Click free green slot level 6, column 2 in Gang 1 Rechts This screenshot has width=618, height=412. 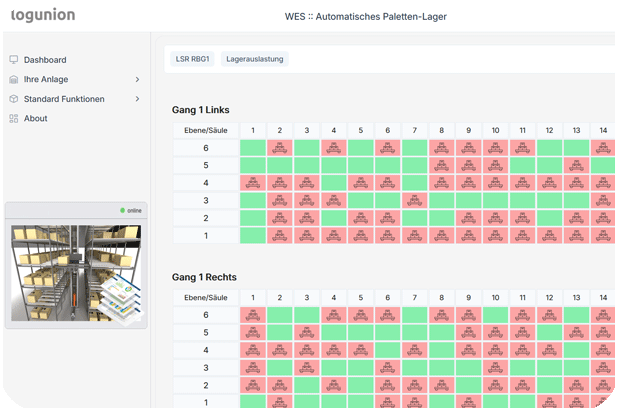pos(280,315)
